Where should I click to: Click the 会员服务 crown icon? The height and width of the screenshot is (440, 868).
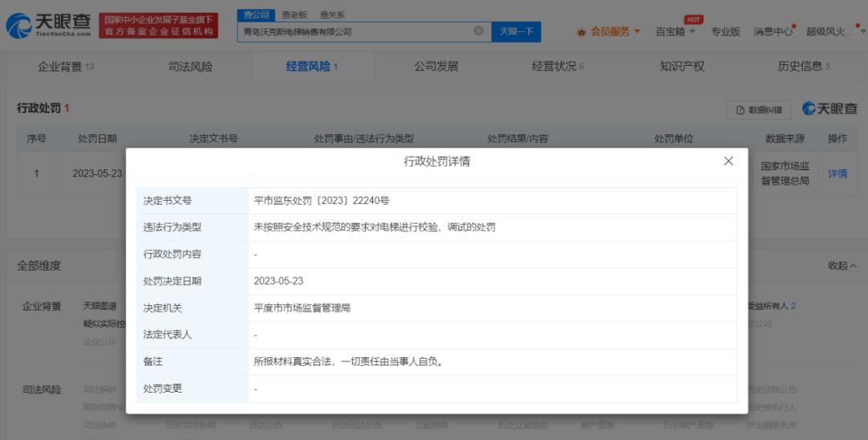tap(581, 32)
